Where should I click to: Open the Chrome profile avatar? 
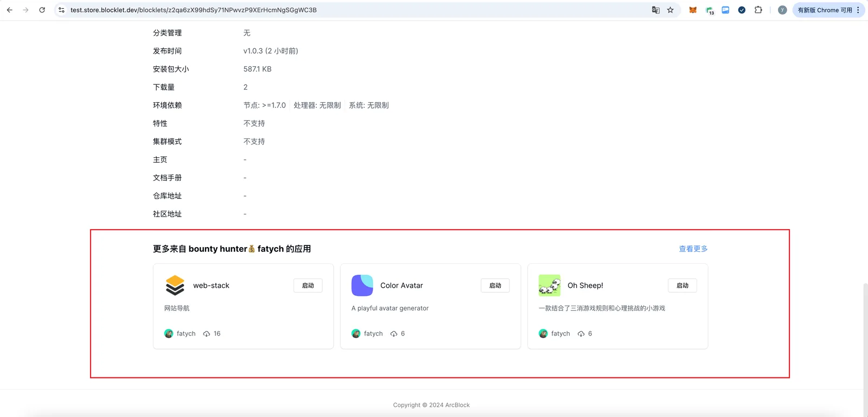click(x=782, y=10)
